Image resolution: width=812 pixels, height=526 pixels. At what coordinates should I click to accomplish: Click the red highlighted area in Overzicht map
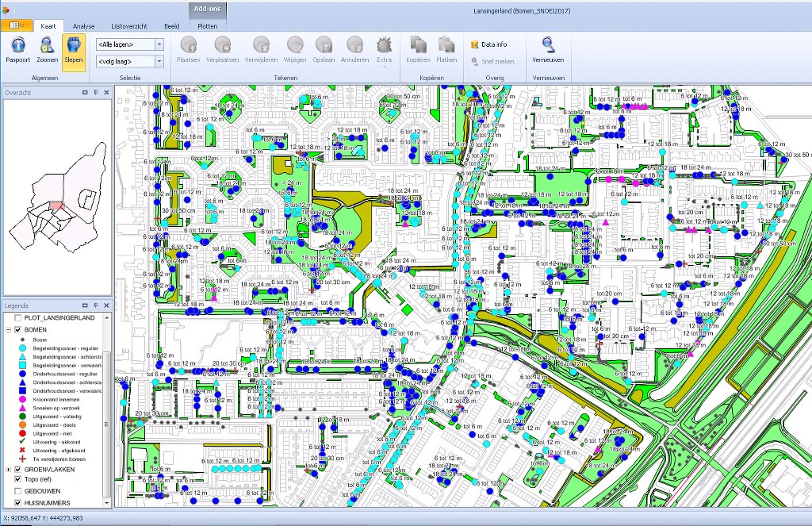pos(56,205)
